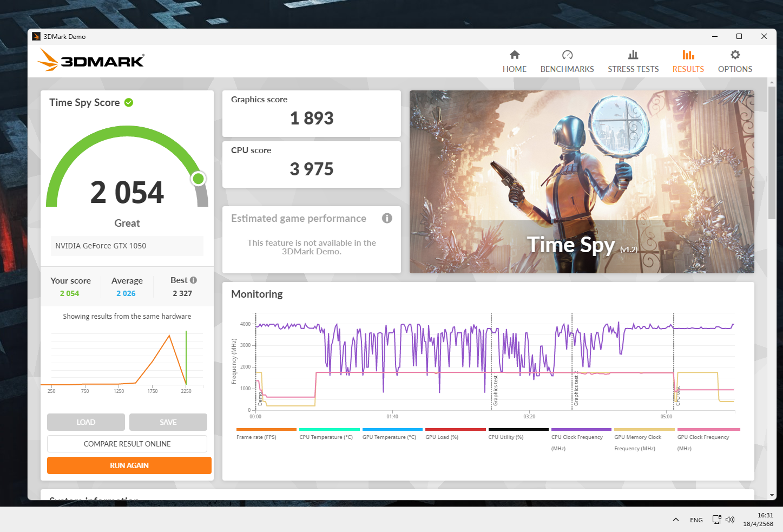Click the Average value 2 026
The width and height of the screenshot is (783, 532).
126,293
